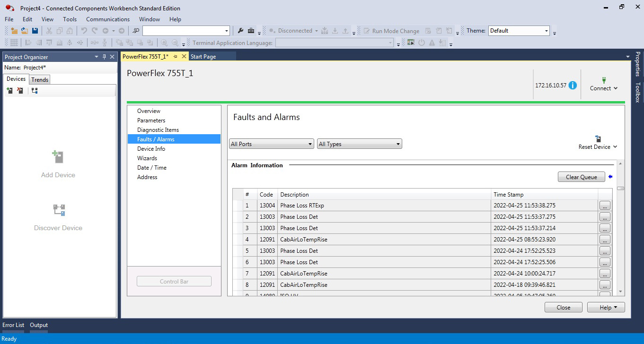644x344 pixels.
Task: Click the large Add Device icon
Action: point(58,157)
